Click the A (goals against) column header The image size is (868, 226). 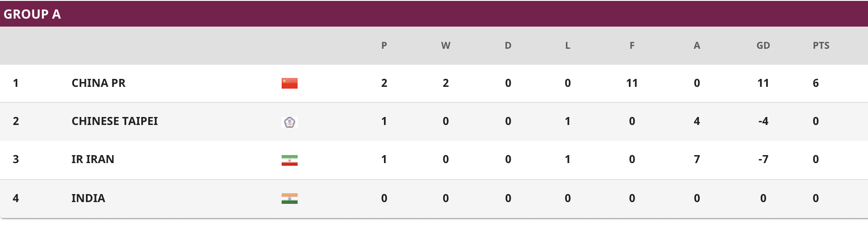(x=697, y=45)
